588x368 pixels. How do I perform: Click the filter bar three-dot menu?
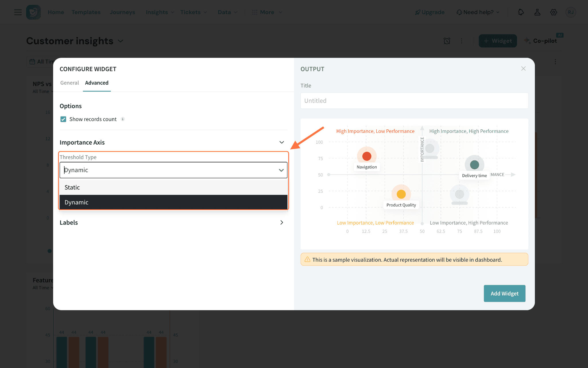(x=555, y=62)
